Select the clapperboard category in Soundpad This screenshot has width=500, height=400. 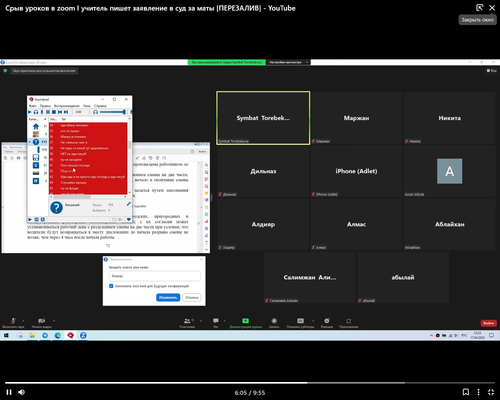(36, 173)
